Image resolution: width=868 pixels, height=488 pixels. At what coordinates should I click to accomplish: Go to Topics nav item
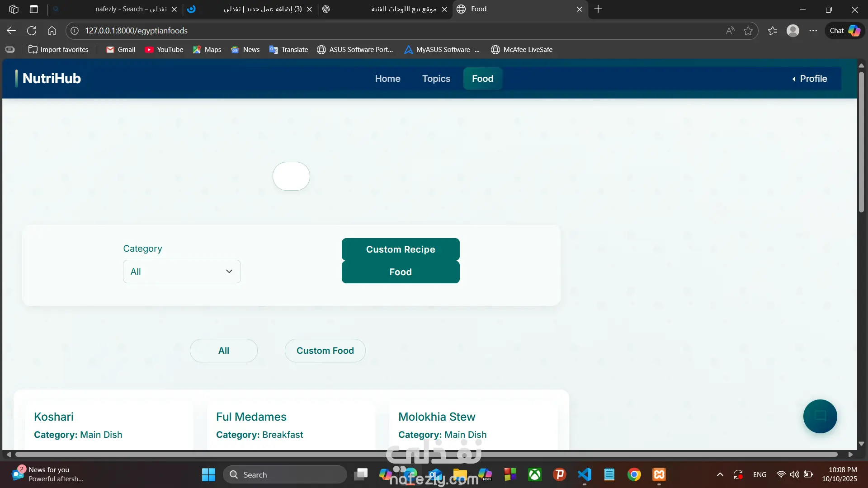click(436, 79)
